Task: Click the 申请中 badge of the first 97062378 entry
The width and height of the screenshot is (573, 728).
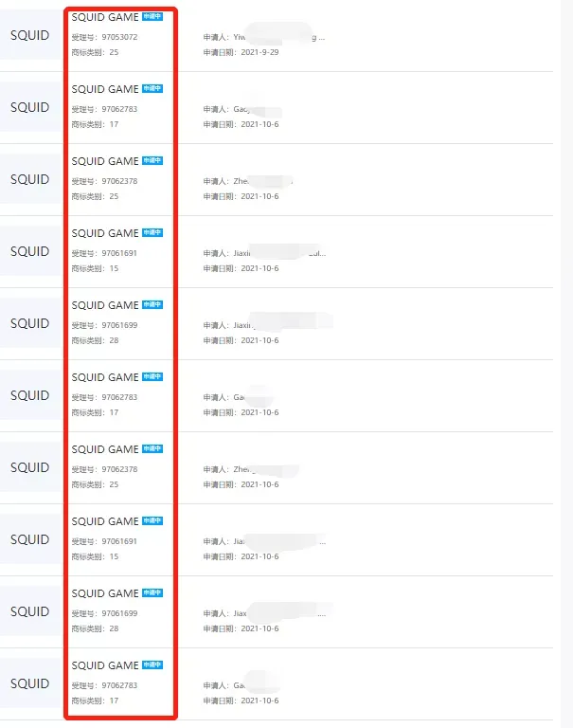Action: click(x=152, y=160)
